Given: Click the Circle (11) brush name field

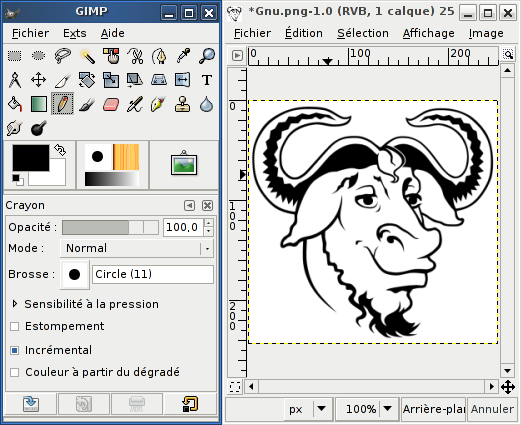Looking at the screenshot, I should pos(153,274).
